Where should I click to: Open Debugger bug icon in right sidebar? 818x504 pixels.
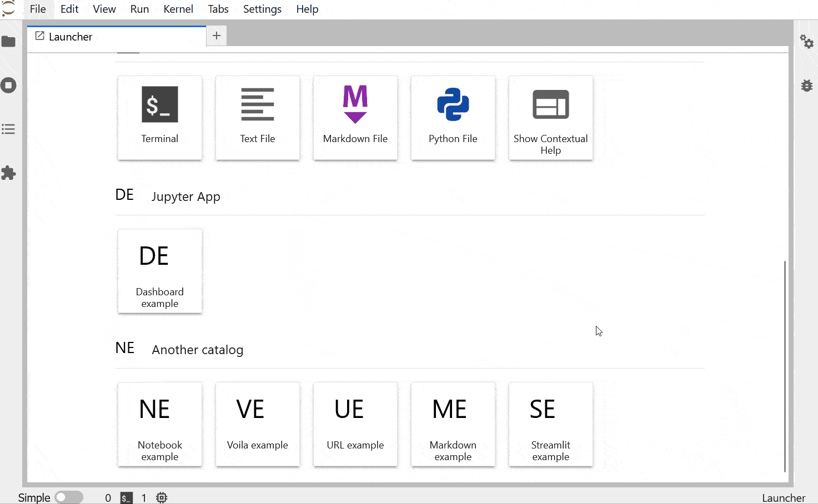(806, 85)
